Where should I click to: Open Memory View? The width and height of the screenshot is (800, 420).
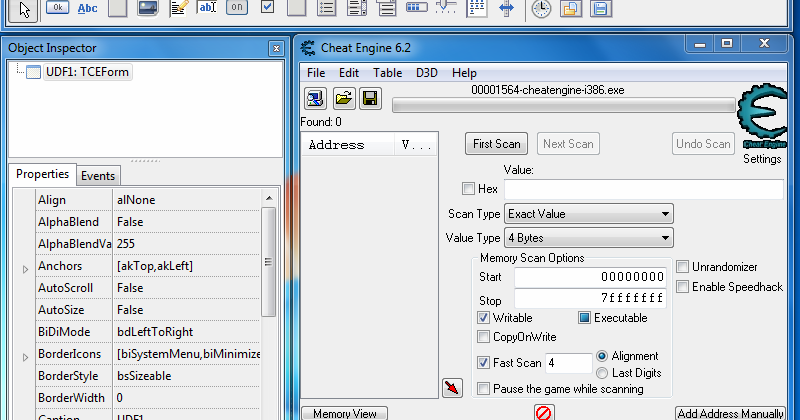click(x=345, y=413)
